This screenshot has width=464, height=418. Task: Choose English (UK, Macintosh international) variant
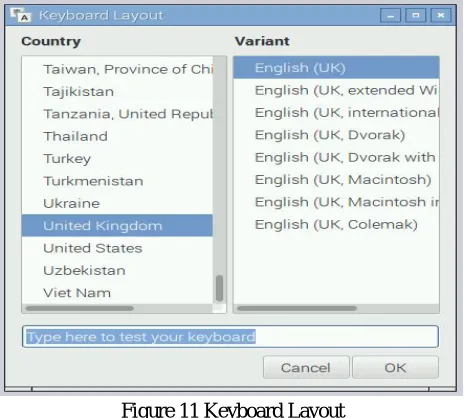[336, 202]
